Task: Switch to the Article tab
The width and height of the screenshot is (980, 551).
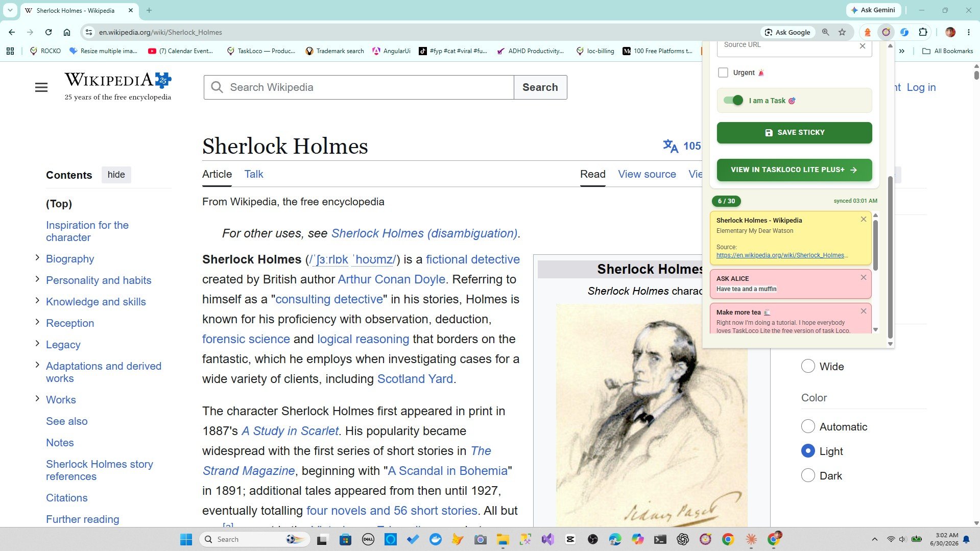Action: click(x=217, y=174)
